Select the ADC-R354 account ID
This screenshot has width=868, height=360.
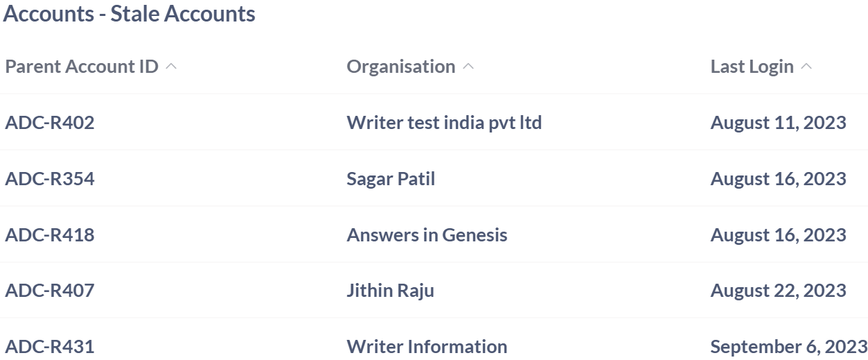(x=50, y=179)
